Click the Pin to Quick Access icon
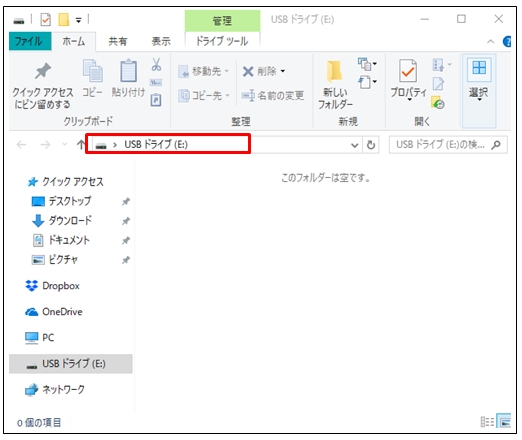 43,71
